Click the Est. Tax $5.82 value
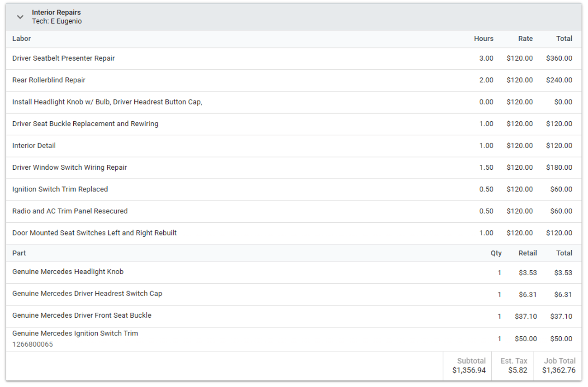This screenshot has width=588, height=387. (518, 370)
